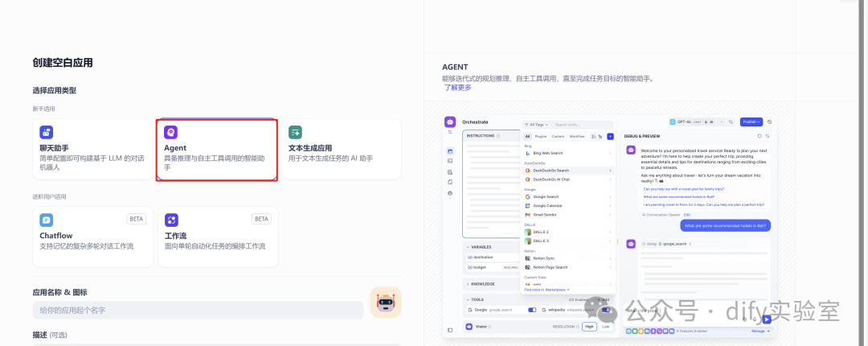
Task: Click suggested question about family trips
Action: coord(684,188)
